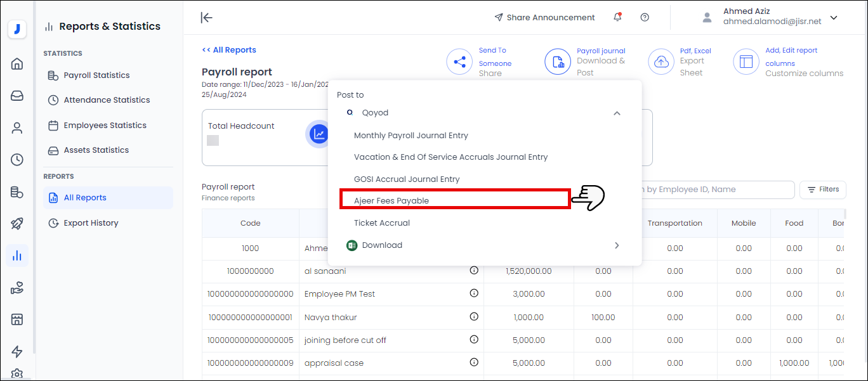Choose Monthly Payroll Journal Entry
Viewport: 868px width, 381px height.
pos(411,135)
